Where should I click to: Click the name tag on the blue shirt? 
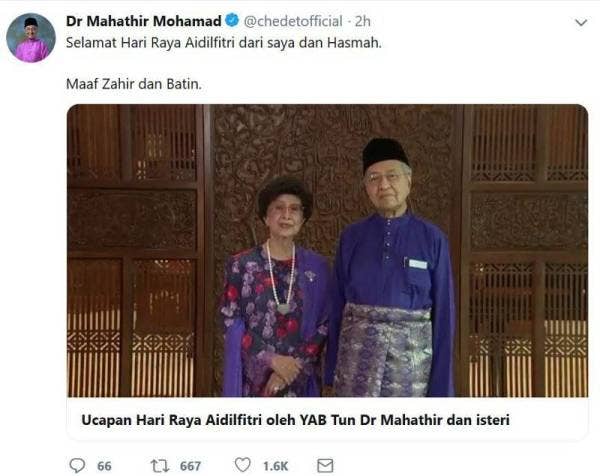coord(417,264)
